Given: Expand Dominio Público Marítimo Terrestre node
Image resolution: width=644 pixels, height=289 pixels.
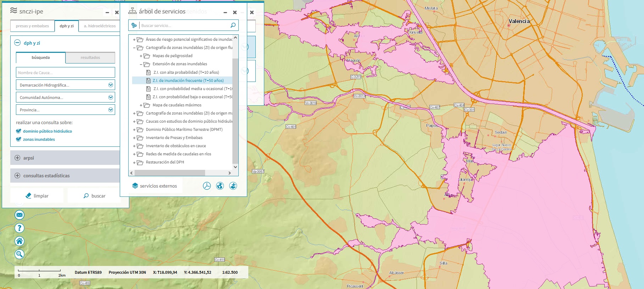Looking at the screenshot, I should 134,130.
